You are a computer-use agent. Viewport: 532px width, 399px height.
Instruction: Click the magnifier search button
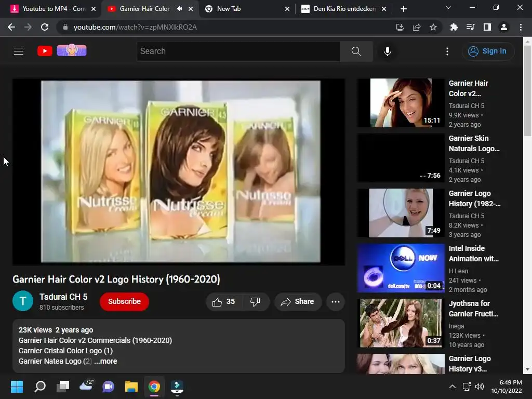(356, 51)
